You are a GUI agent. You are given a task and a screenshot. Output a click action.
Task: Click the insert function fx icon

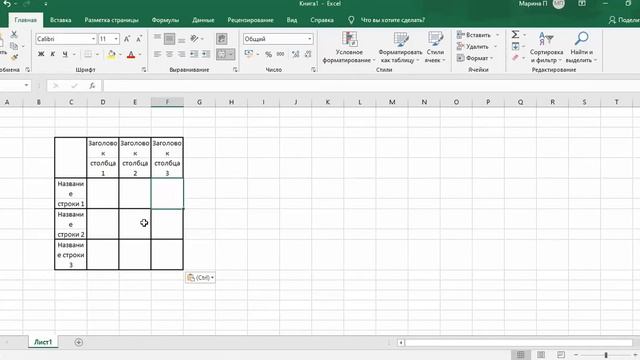pos(92,85)
